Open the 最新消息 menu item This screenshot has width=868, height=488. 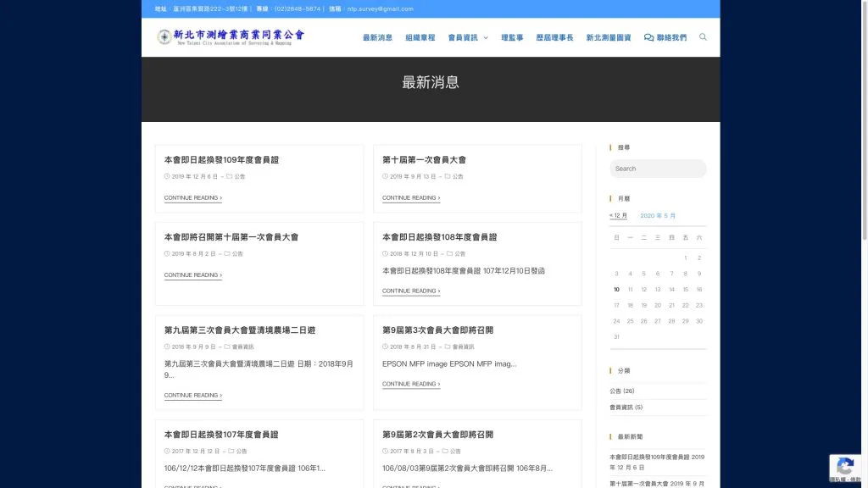tap(377, 38)
